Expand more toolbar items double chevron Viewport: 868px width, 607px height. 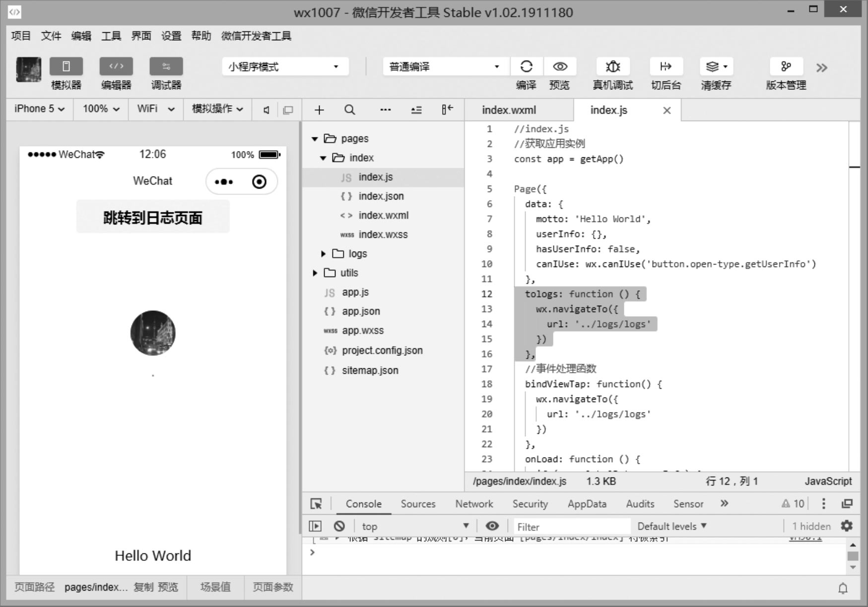(x=822, y=67)
